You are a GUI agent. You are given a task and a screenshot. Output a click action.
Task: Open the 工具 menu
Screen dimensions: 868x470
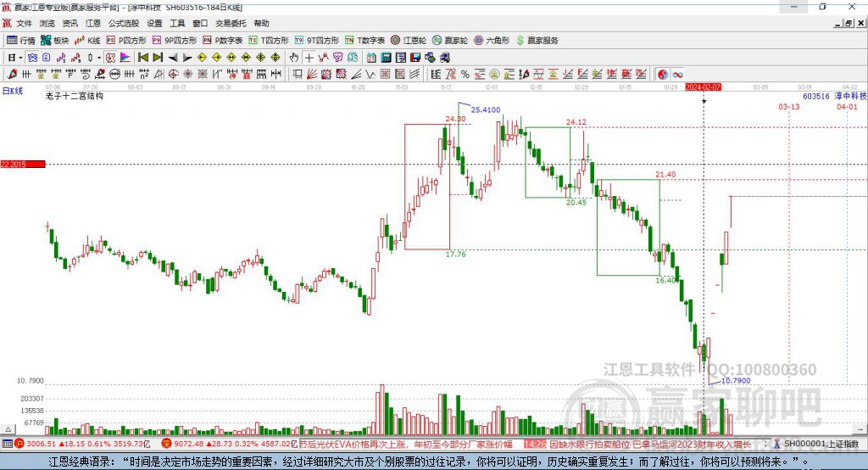(x=177, y=23)
